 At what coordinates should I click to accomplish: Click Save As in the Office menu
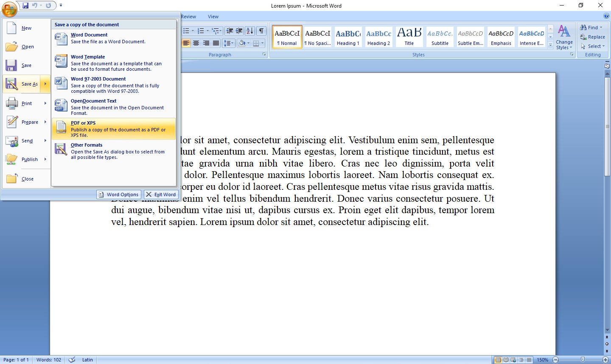[22, 84]
